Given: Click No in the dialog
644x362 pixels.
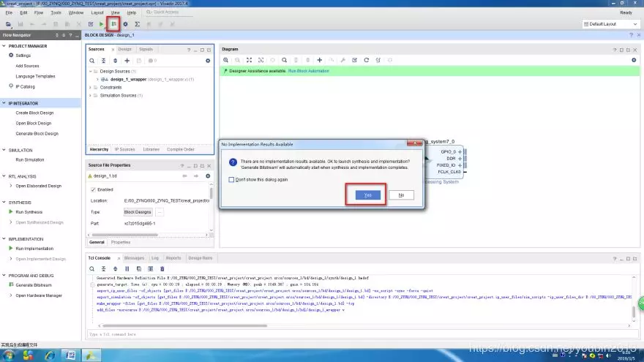Looking at the screenshot, I should [x=401, y=195].
